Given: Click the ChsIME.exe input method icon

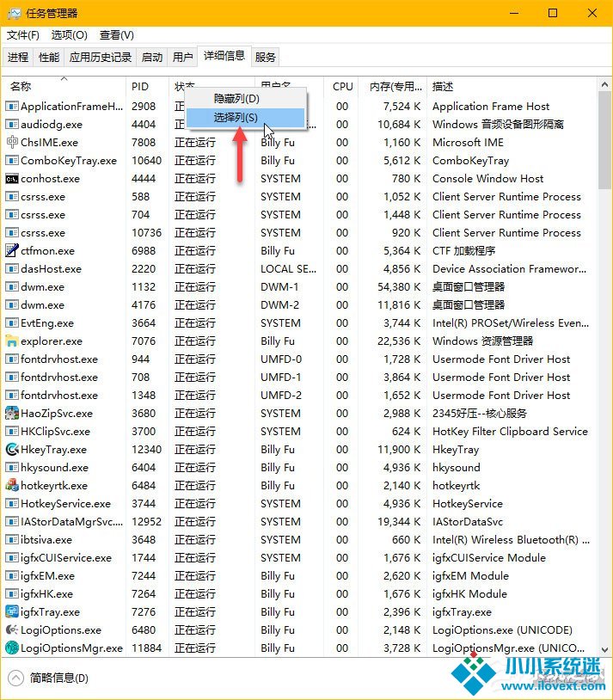Looking at the screenshot, I should coord(12,142).
